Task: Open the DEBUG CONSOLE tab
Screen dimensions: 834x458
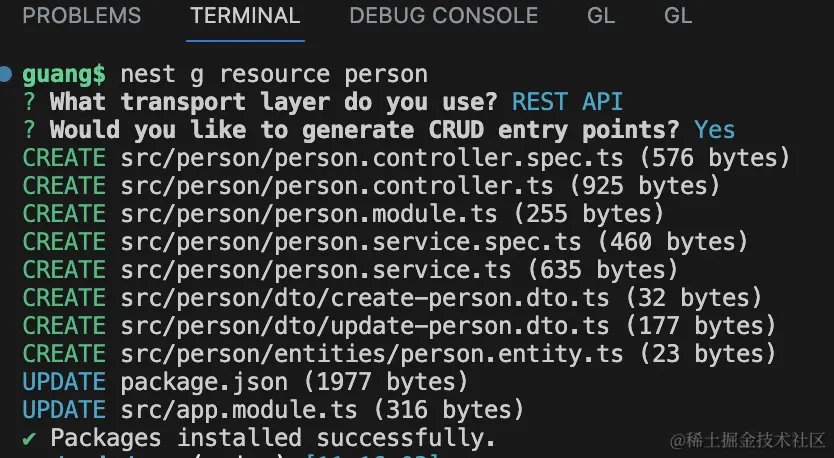Action: (444, 16)
